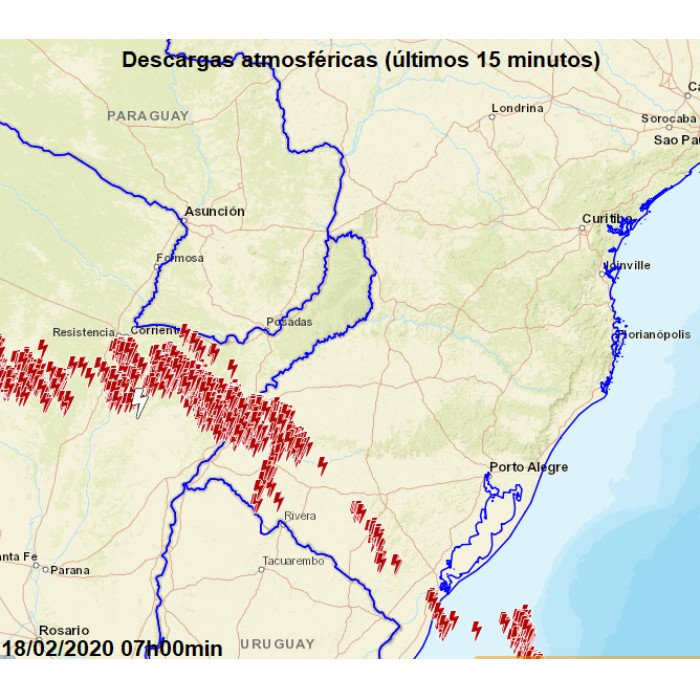Click the Rivera city label
The width and height of the screenshot is (700, 700).
[x=300, y=516]
